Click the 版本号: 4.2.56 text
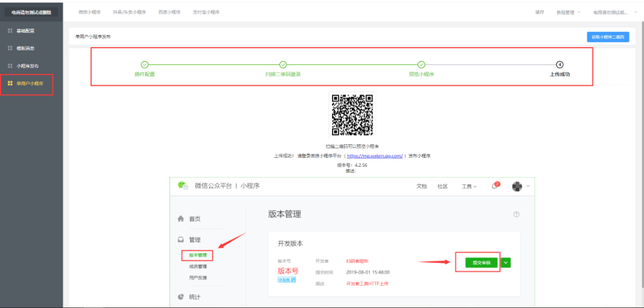The width and height of the screenshot is (644, 308). (x=352, y=165)
